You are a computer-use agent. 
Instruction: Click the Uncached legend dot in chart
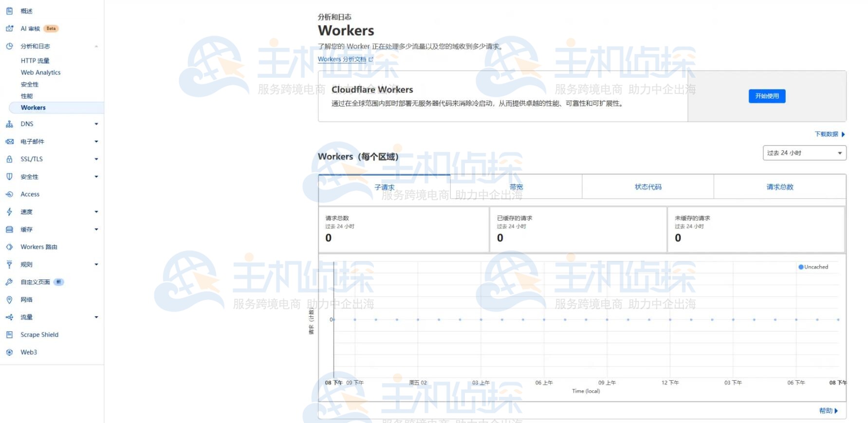[801, 267]
